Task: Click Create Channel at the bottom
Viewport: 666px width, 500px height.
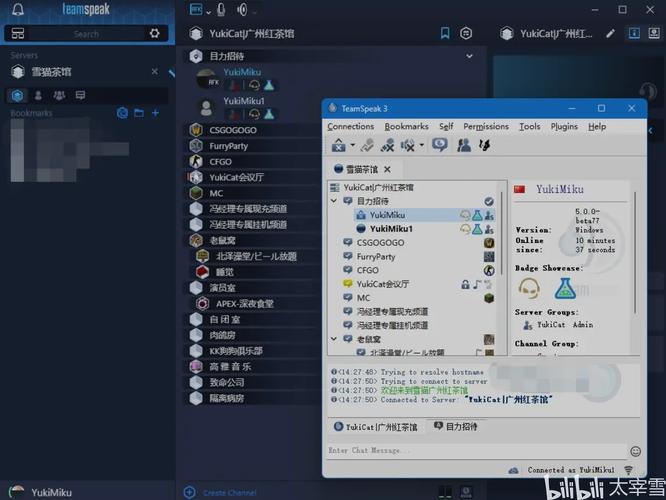Action: (x=229, y=492)
